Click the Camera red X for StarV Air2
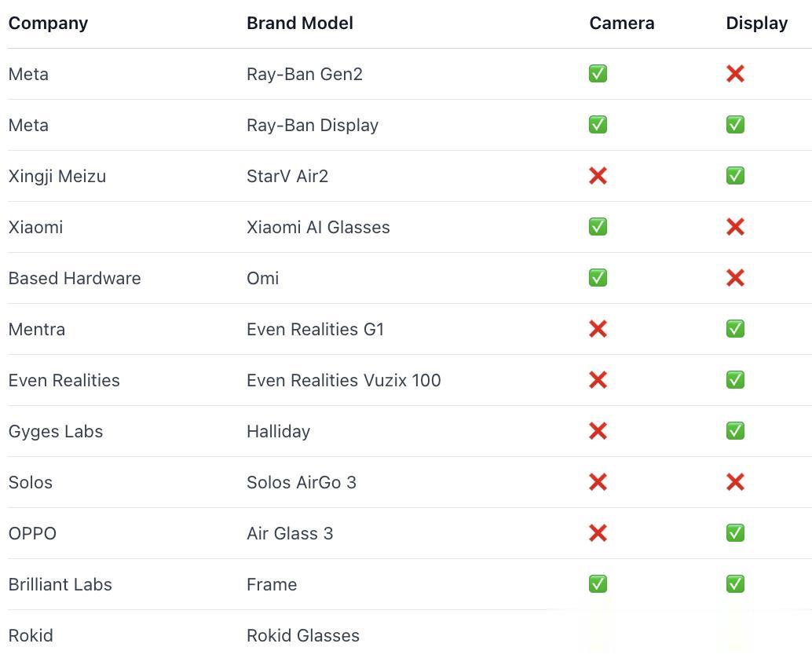 (x=598, y=176)
